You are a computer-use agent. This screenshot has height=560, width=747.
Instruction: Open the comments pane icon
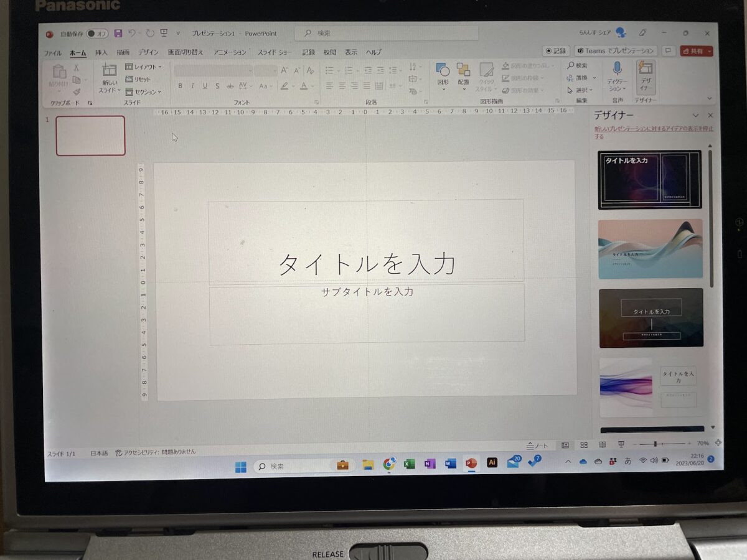pos(668,51)
